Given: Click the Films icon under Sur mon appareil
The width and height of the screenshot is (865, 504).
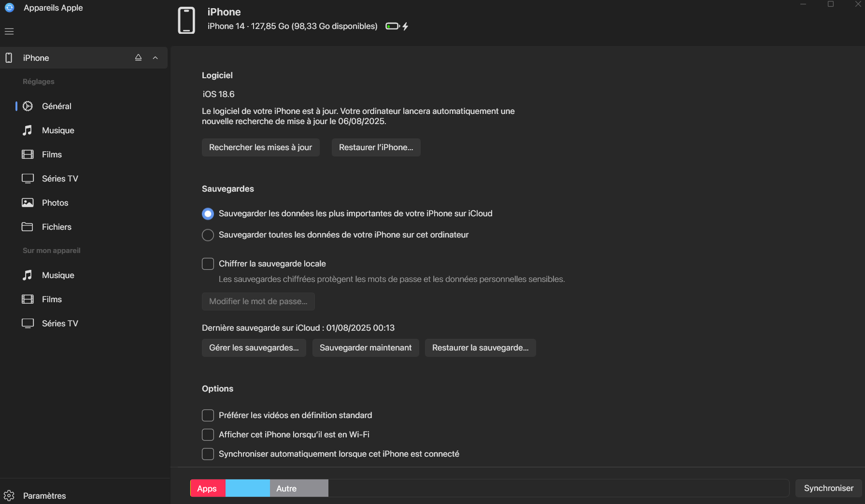Looking at the screenshot, I should tap(28, 299).
